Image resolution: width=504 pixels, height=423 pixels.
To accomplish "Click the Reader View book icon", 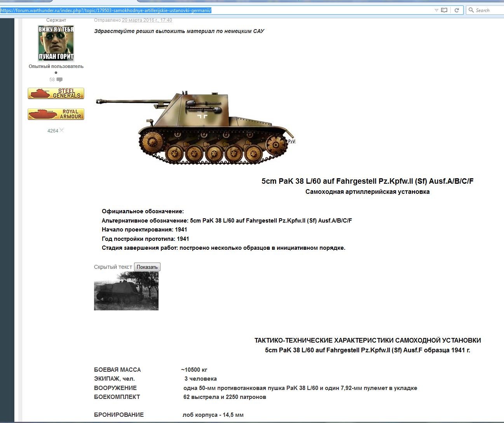I will [x=444, y=10].
